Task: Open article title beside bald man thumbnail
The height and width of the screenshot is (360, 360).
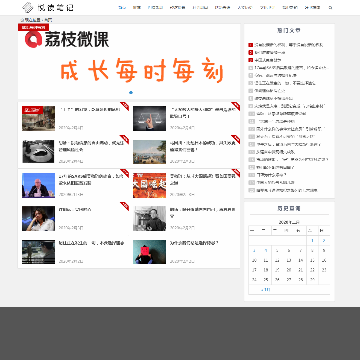Action: (90, 180)
